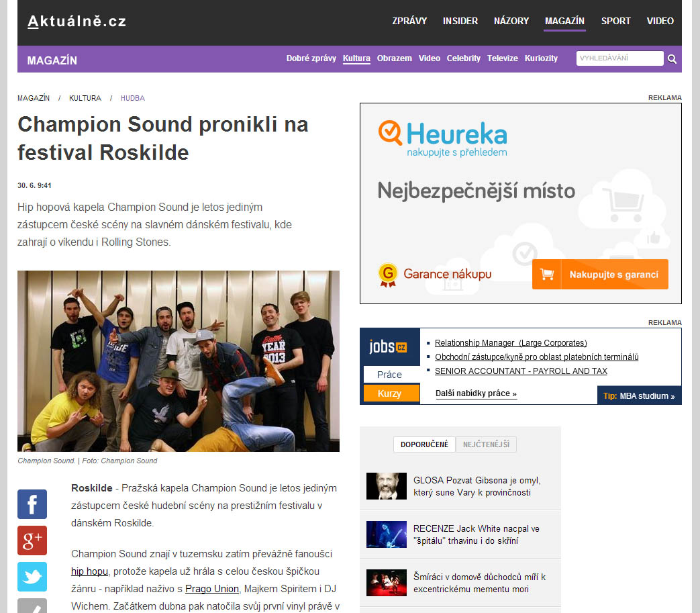Focus the Vyhledávání search field
This screenshot has height=613, width=700.
pos(619,58)
